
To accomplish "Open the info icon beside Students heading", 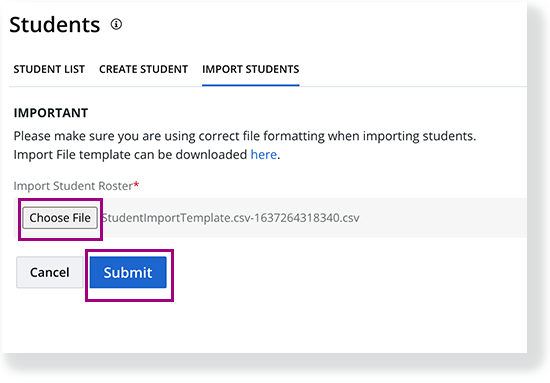I will 116,24.
